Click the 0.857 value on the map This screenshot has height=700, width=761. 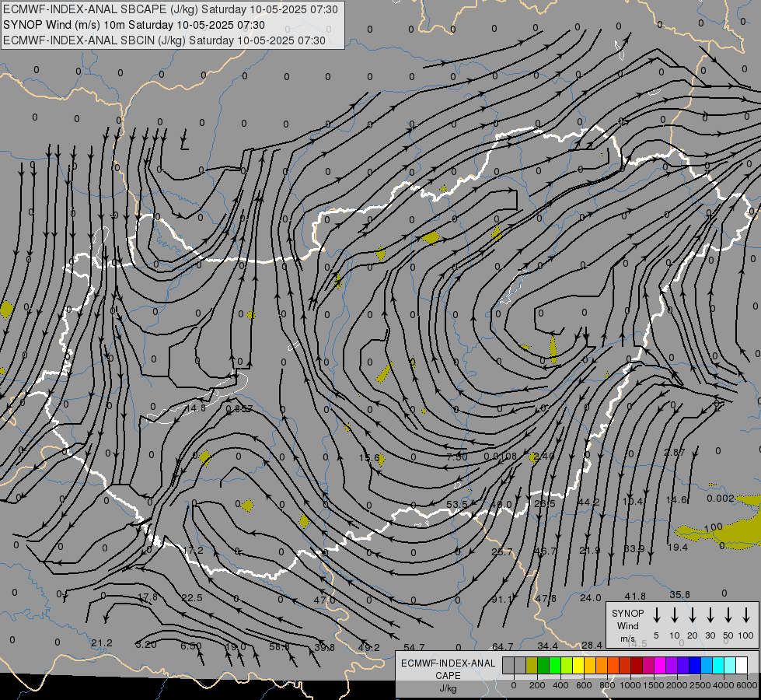239,409
